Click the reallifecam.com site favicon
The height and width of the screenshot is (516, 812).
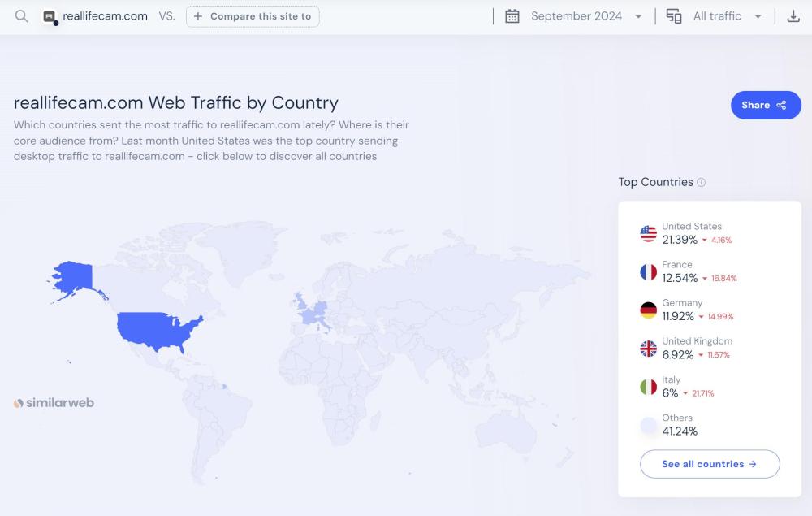(x=50, y=16)
